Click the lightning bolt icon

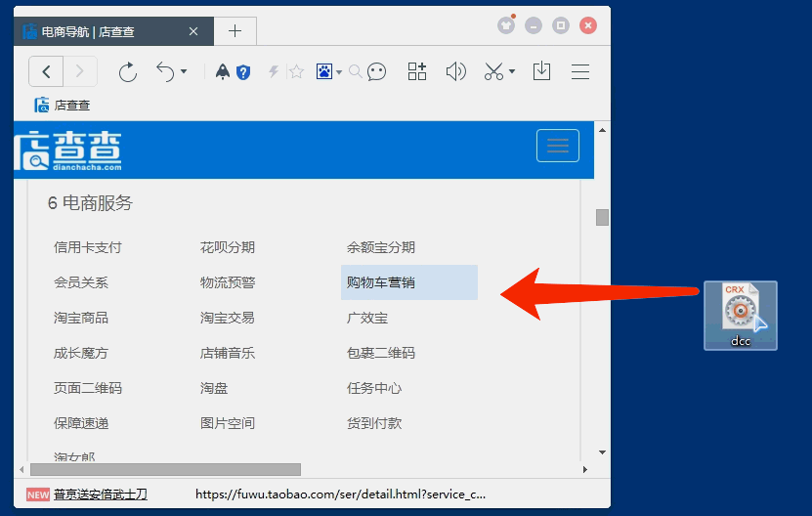pos(274,71)
